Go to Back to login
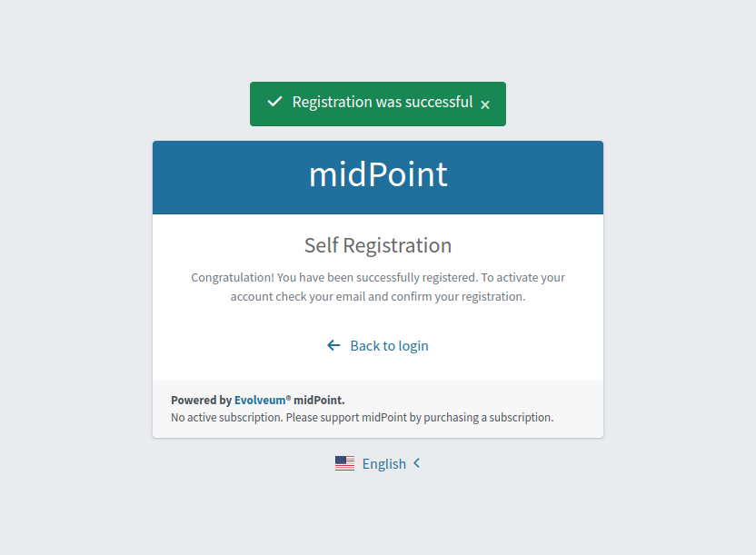Viewport: 756px width, 555px height. [389, 346]
